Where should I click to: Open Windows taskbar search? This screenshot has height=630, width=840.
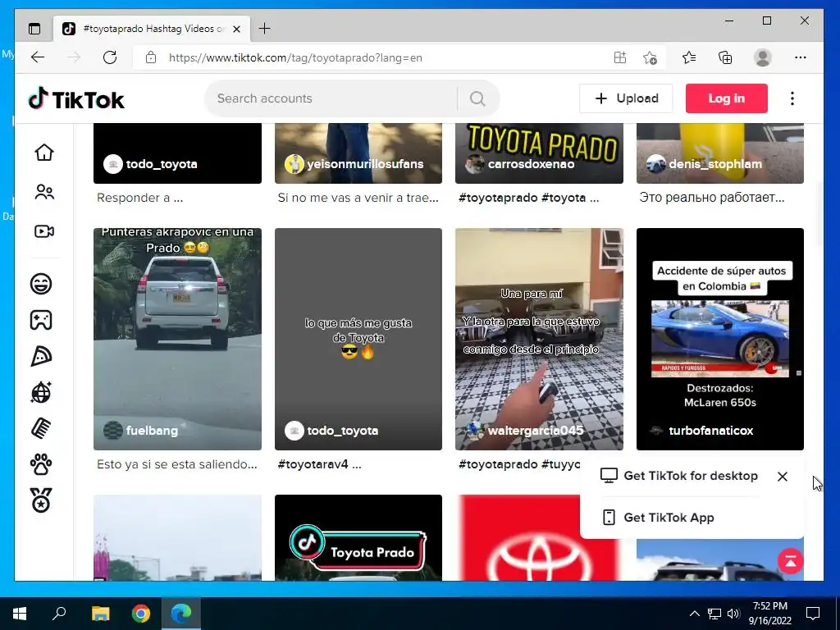coord(59,614)
